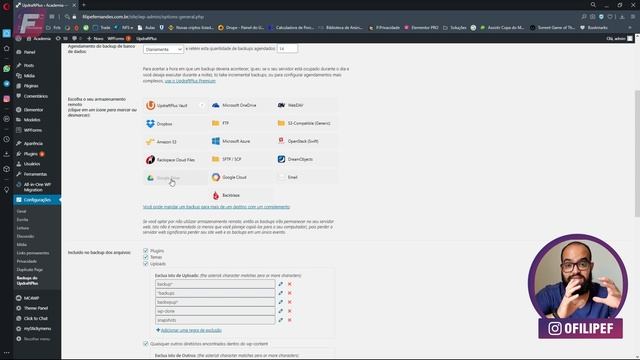This screenshot has height=360, width=640.
Task: Add an exclusion rule for Uploads
Action: (x=189, y=330)
